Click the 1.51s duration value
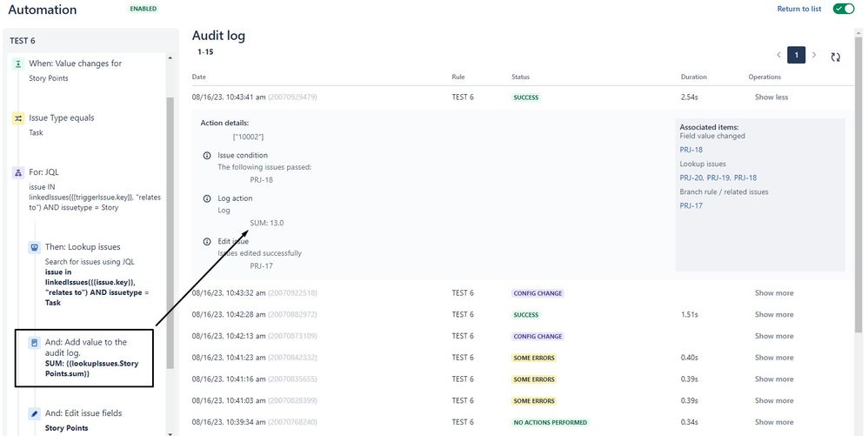This screenshot has height=436, width=868. 689,315
